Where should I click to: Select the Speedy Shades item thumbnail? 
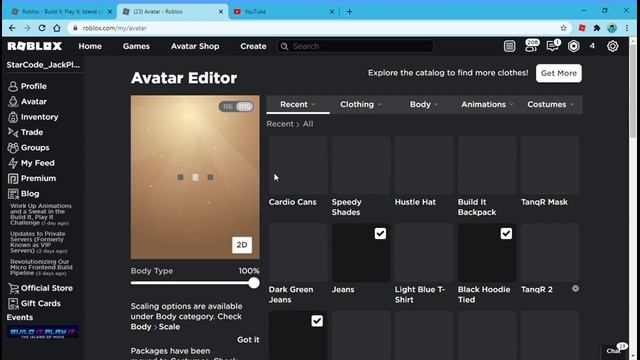click(361, 165)
